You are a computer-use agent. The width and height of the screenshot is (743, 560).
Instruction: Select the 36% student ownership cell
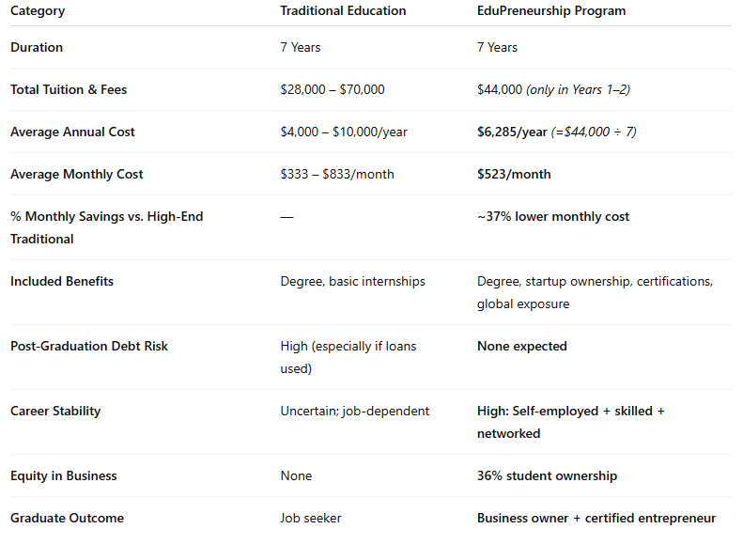click(547, 475)
